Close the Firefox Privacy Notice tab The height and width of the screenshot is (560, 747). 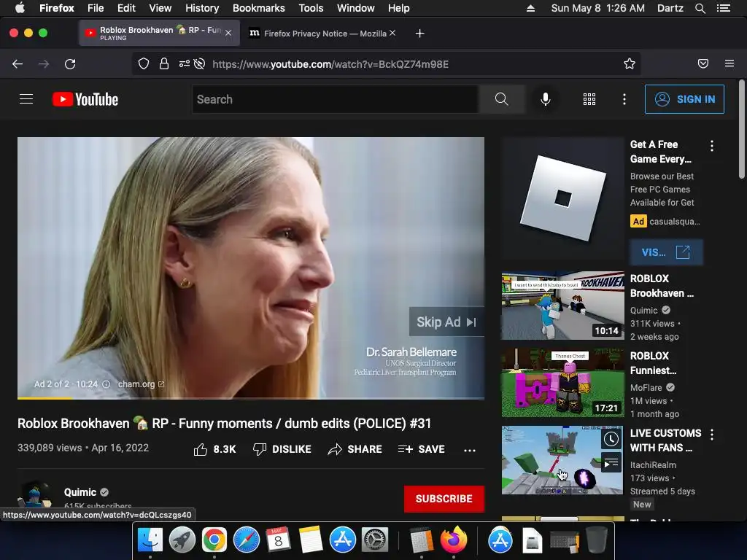pos(392,33)
